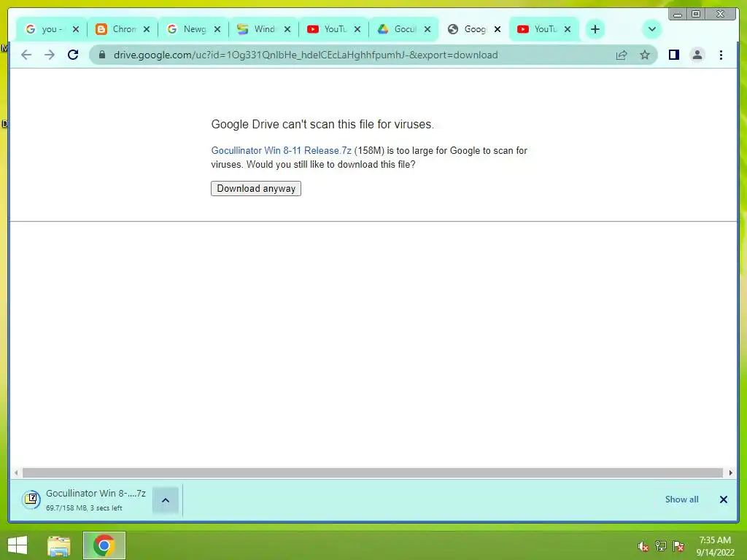This screenshot has height=560, width=747.
Task: Close the 'Chron' Blogger tab
Action: pyautogui.click(x=147, y=29)
